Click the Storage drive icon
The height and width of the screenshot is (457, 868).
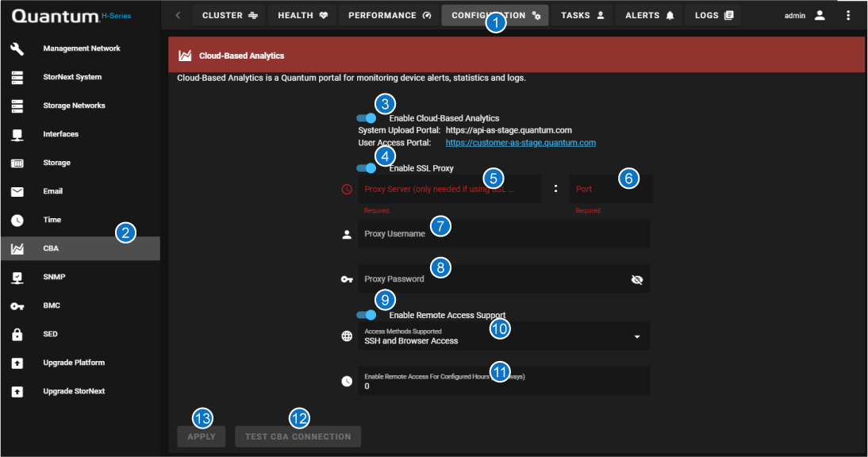(x=17, y=163)
